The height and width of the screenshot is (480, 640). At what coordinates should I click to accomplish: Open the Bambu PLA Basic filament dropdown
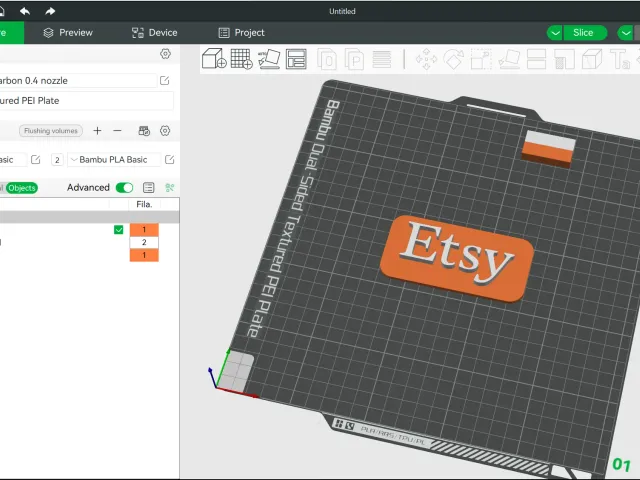113,160
